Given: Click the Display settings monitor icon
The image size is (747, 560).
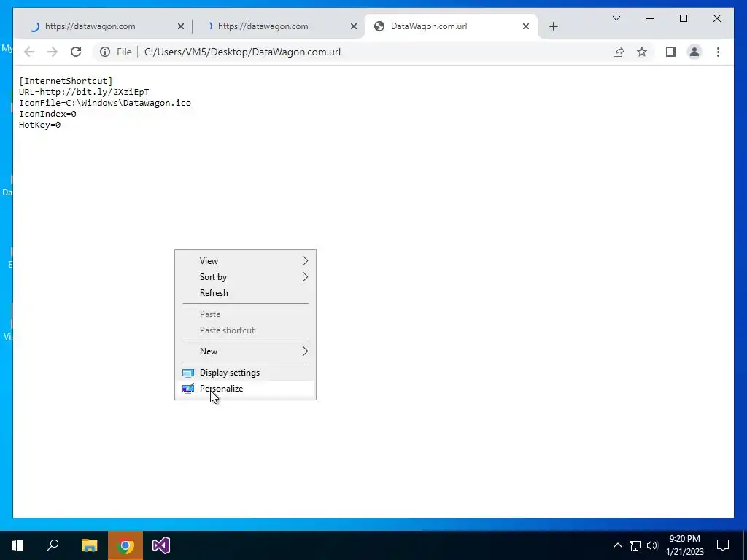Looking at the screenshot, I should 188,373.
